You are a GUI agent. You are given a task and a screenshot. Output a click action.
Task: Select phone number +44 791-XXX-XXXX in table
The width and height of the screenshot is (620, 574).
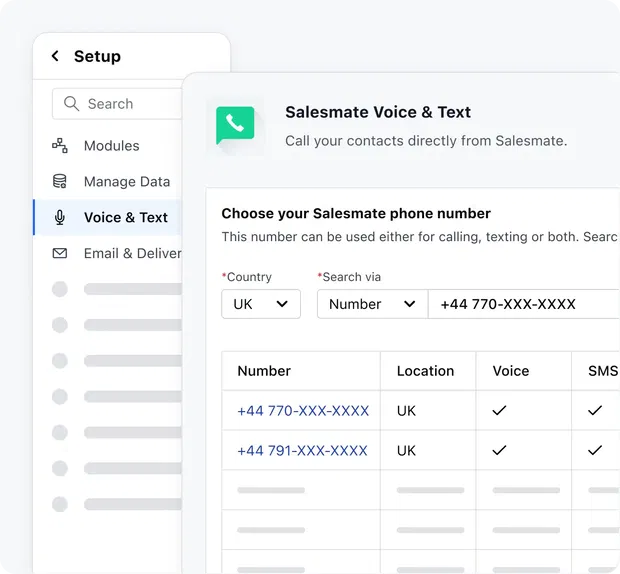coord(302,450)
